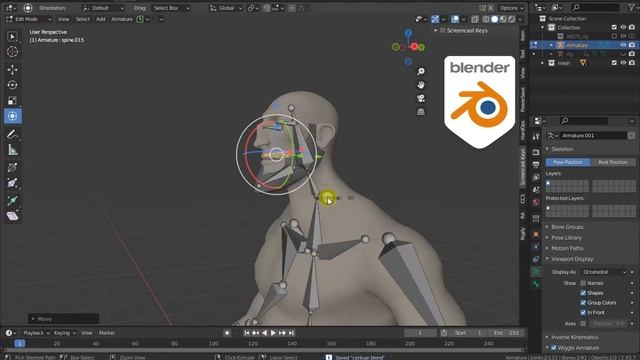The image size is (640, 360).
Task: Open the Select menu in viewport header
Action: point(82,19)
